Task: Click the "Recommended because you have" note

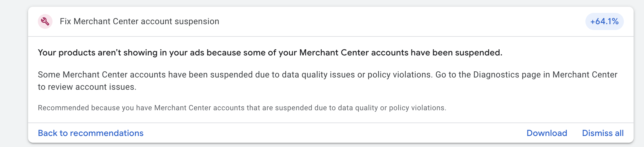Action: point(95,108)
